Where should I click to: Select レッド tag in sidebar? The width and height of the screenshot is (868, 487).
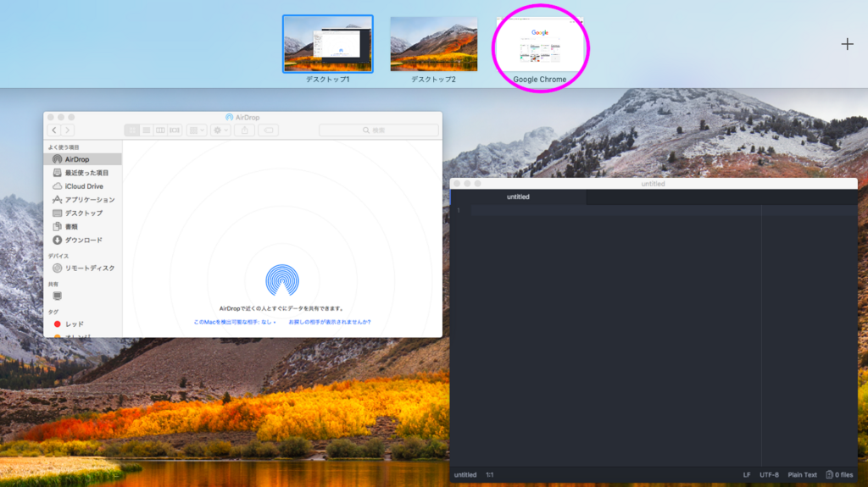click(82, 324)
